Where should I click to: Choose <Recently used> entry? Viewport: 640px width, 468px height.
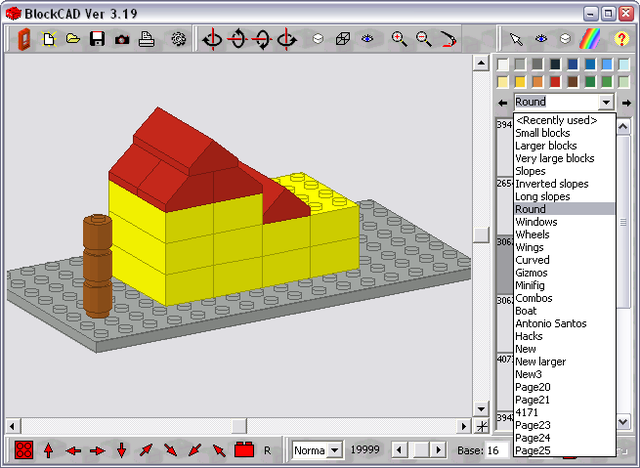click(x=556, y=120)
